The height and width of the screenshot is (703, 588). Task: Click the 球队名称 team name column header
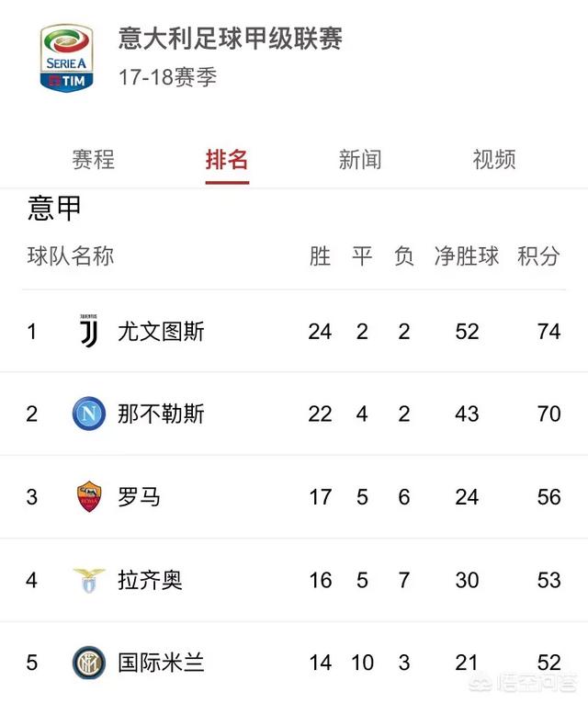pos(71,256)
